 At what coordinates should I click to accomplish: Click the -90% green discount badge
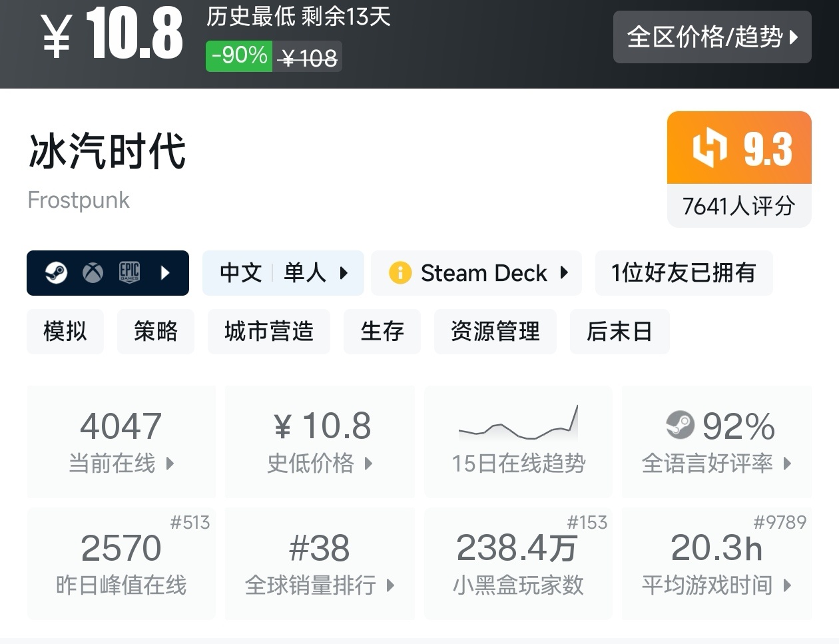[239, 56]
